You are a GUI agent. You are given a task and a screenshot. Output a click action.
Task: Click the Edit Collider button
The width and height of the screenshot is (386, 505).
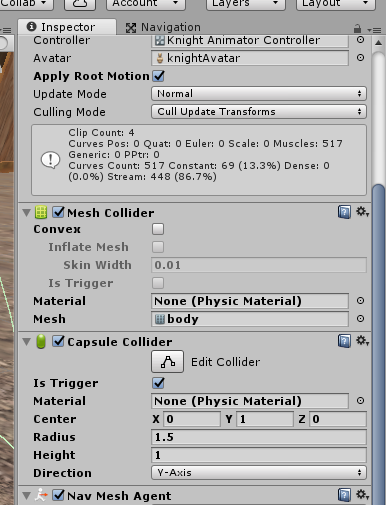168,362
